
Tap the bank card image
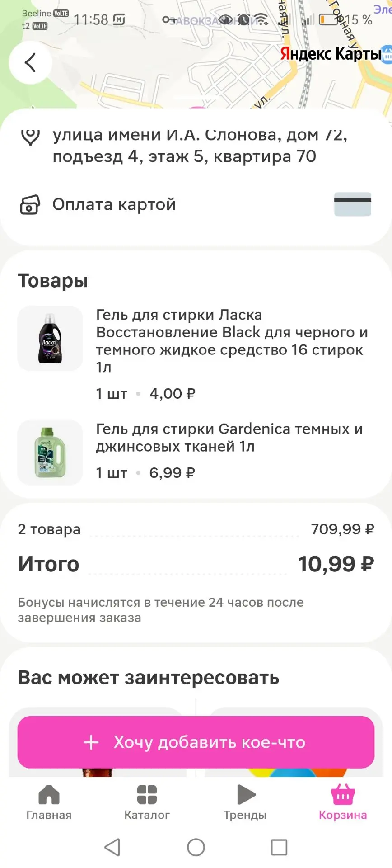353,204
